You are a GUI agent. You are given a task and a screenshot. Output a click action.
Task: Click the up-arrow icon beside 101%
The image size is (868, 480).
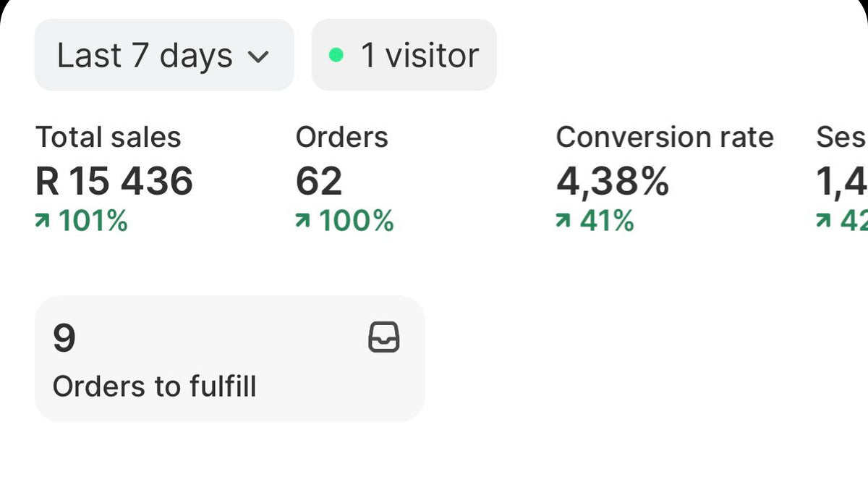point(43,222)
